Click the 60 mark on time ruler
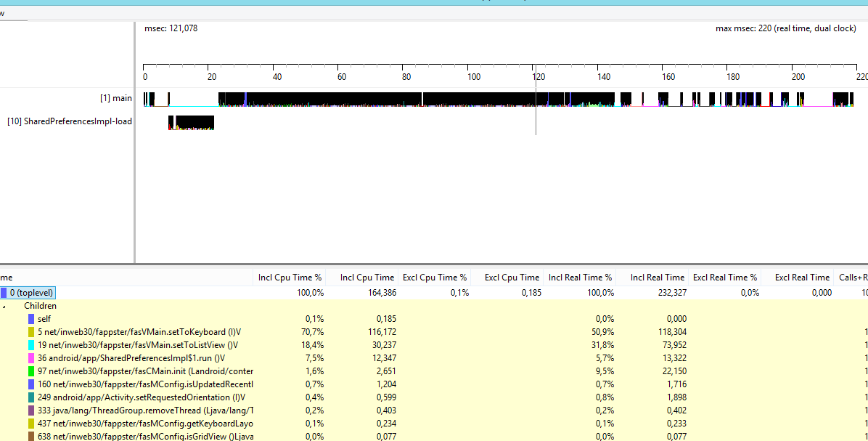The width and height of the screenshot is (868, 441). tap(342, 77)
